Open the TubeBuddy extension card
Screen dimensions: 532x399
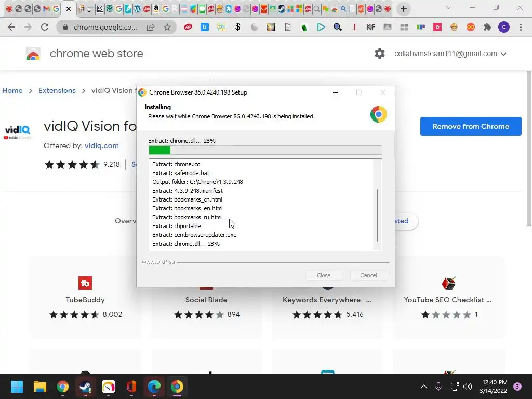(x=85, y=298)
